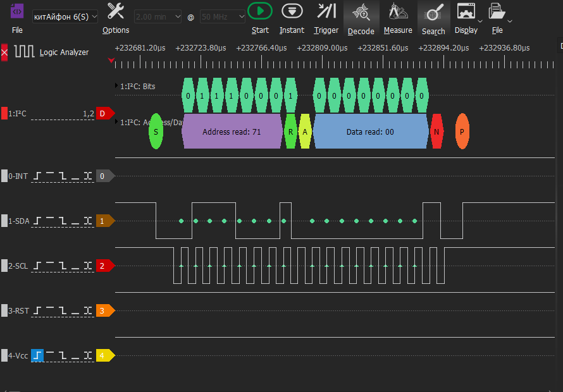
Task: Open the Options wrench icon
Action: pyautogui.click(x=116, y=11)
